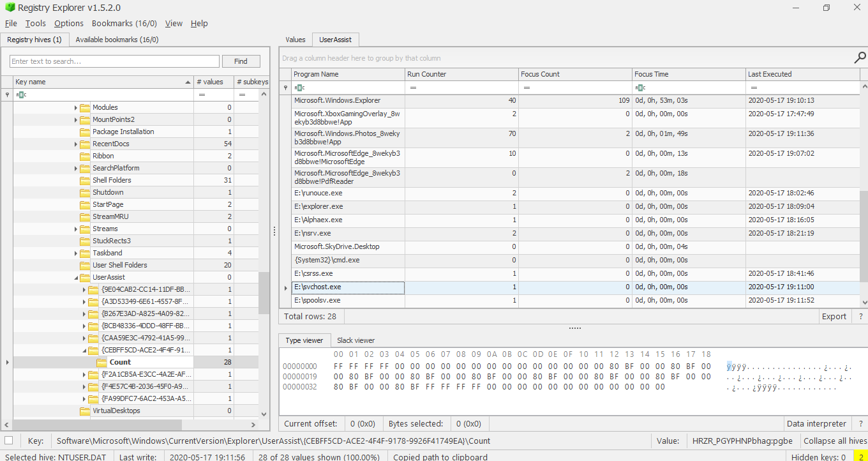
Task: Click the magnifier search icon in UserAssist grid
Action: click(x=859, y=58)
